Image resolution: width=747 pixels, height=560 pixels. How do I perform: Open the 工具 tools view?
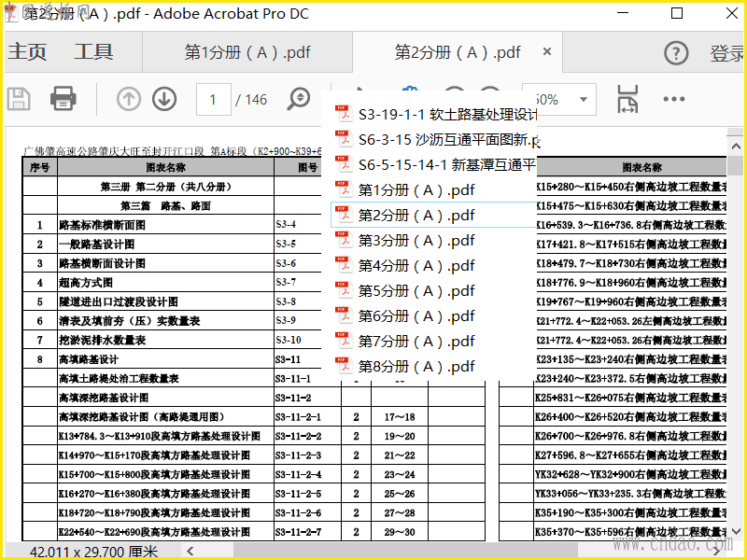pos(94,52)
